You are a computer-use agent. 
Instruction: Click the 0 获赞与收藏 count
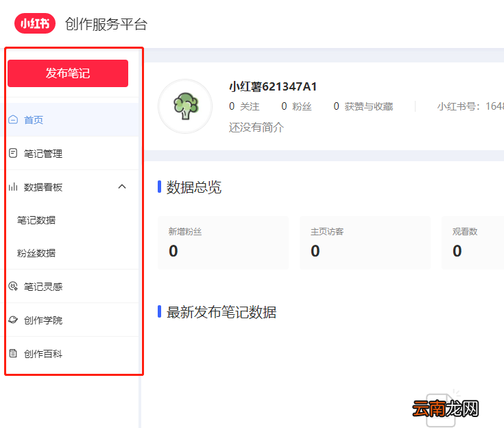(363, 106)
